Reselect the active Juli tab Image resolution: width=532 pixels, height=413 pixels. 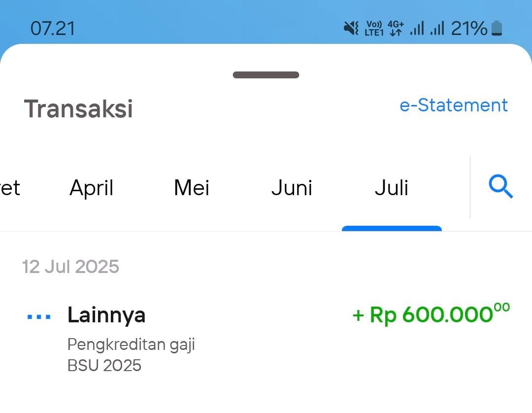click(392, 187)
